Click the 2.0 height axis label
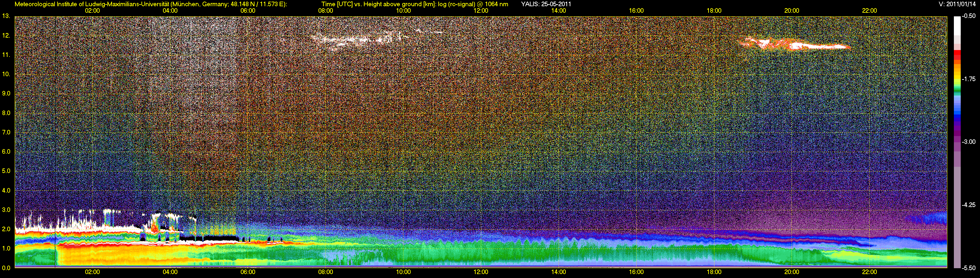 (x=6, y=229)
